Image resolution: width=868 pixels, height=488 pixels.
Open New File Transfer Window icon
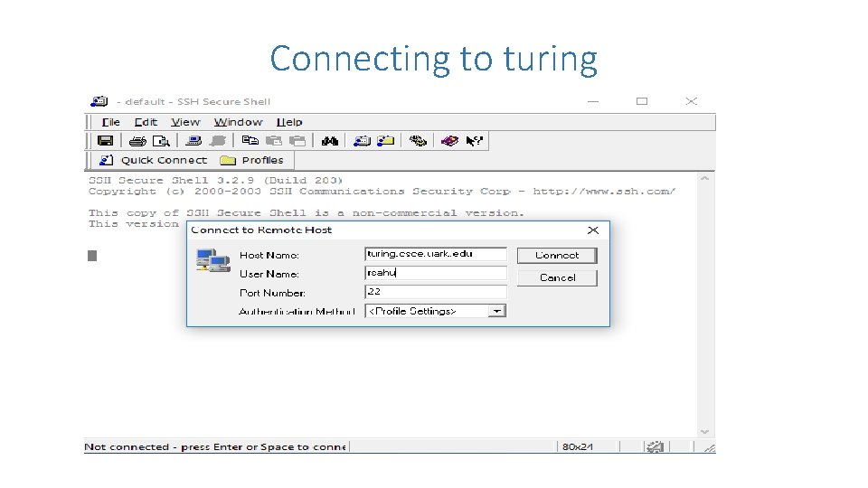386,141
